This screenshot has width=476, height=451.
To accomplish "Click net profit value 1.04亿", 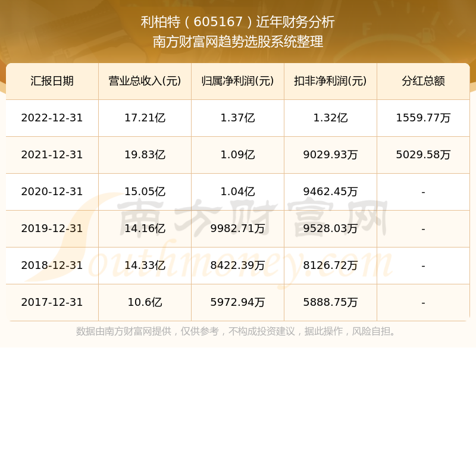I will tap(237, 192).
